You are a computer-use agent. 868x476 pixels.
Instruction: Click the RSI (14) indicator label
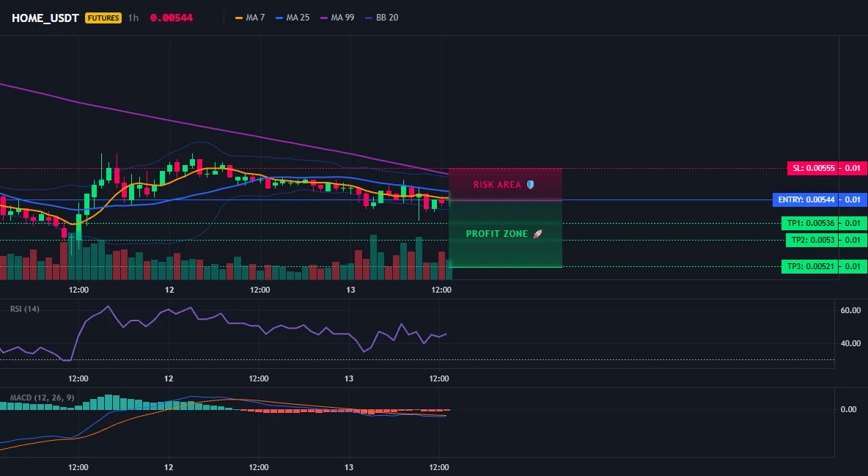point(25,310)
